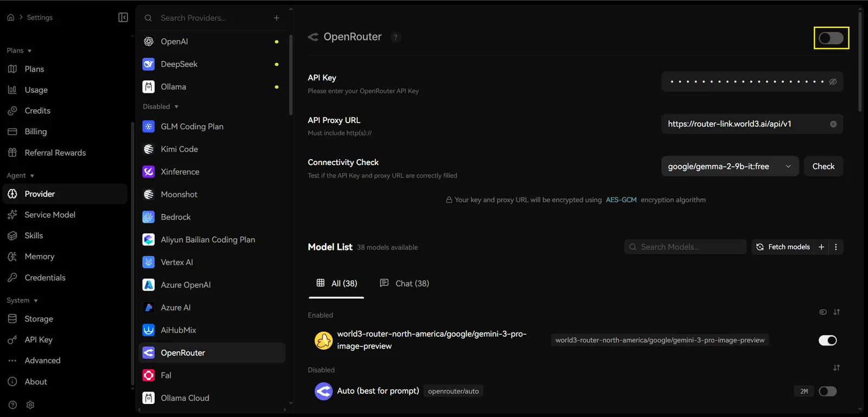Toggle visibility eye in Enabled section

pyautogui.click(x=823, y=312)
